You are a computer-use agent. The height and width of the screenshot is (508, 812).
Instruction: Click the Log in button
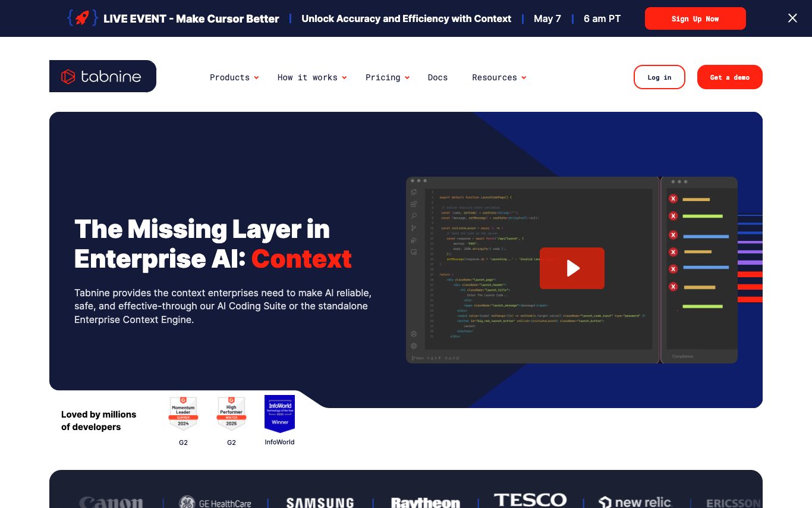tap(659, 77)
